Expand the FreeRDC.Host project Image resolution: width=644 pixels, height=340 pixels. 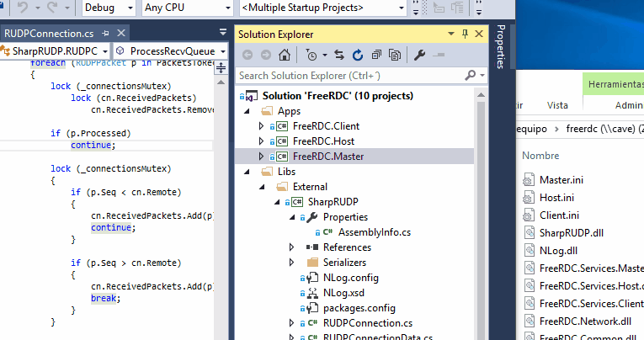pyautogui.click(x=261, y=141)
